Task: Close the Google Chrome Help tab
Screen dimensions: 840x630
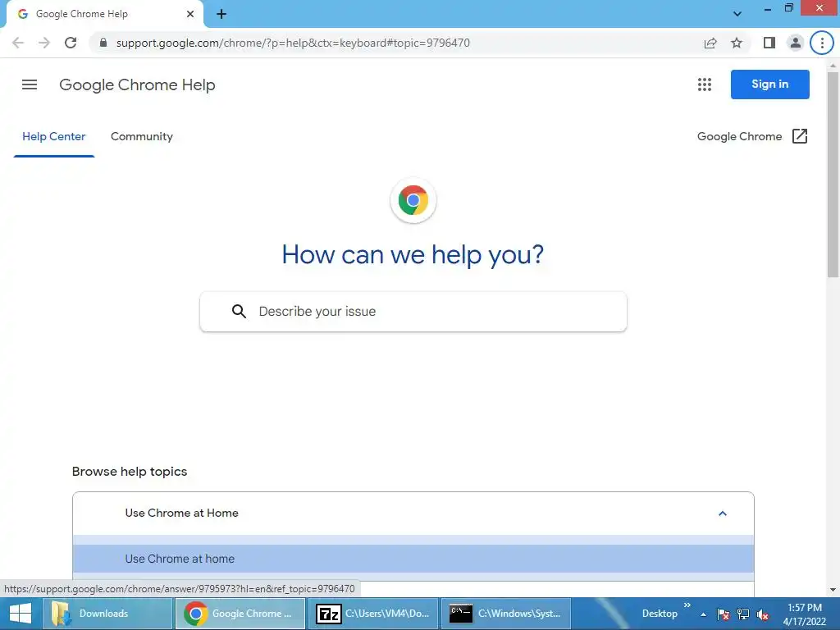Action: pos(190,14)
